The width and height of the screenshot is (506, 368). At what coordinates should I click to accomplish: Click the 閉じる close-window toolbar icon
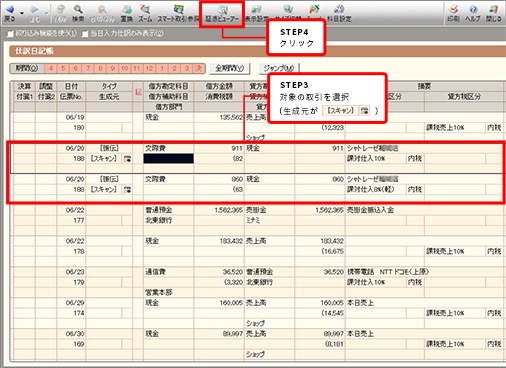point(493,9)
